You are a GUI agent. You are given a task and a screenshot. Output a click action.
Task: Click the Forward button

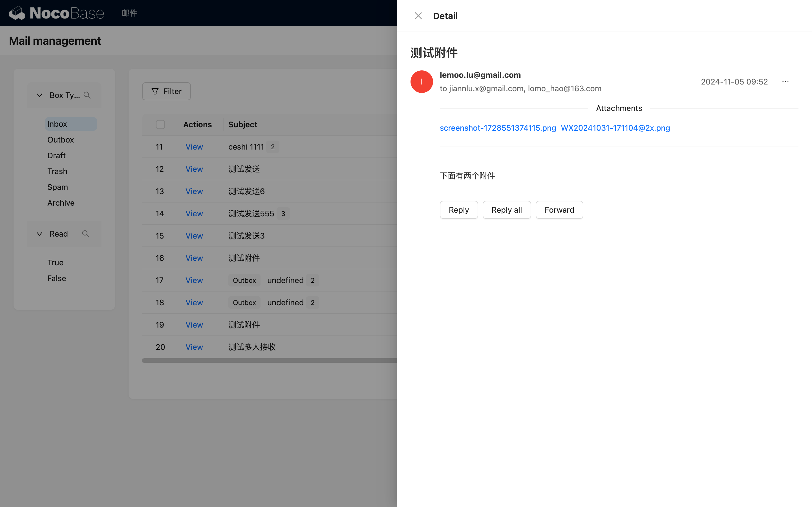pyautogui.click(x=559, y=210)
